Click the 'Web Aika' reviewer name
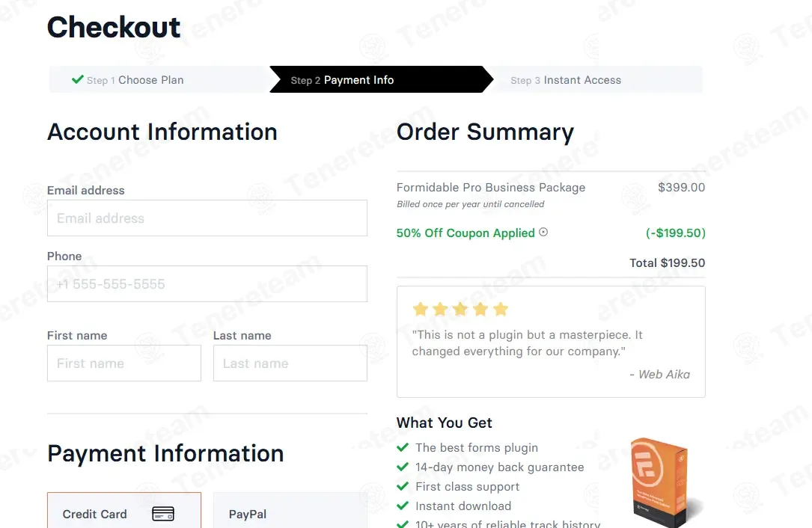Image resolution: width=812 pixels, height=528 pixels. pyautogui.click(x=664, y=374)
